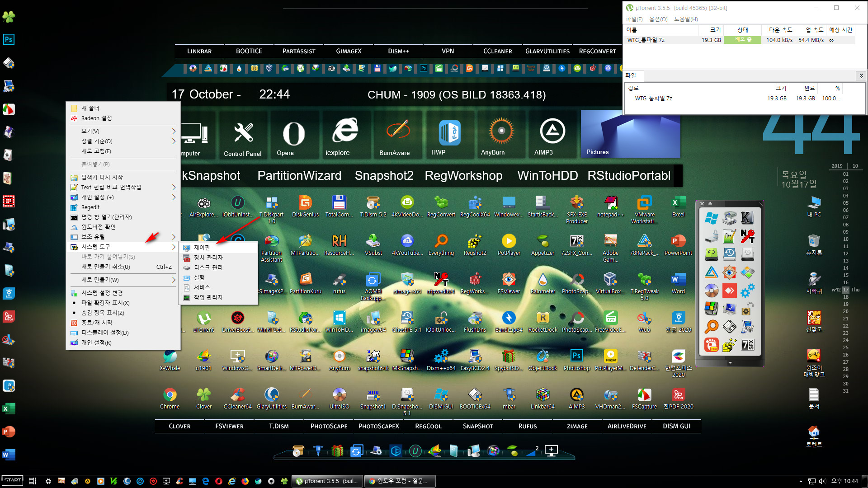
Task: Open the uTorrent desktop icon
Action: pyautogui.click(x=203, y=322)
